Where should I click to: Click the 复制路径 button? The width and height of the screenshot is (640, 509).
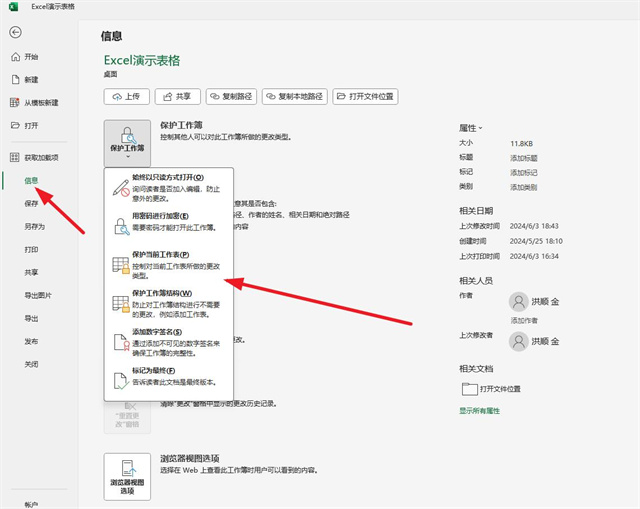click(231, 97)
